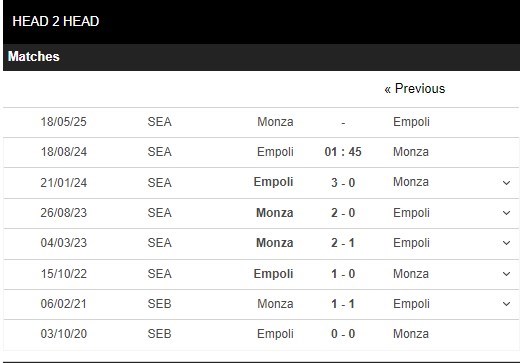Click the SEA league label on 18/08/24
This screenshot has height=363, width=522.
pyautogui.click(x=159, y=152)
